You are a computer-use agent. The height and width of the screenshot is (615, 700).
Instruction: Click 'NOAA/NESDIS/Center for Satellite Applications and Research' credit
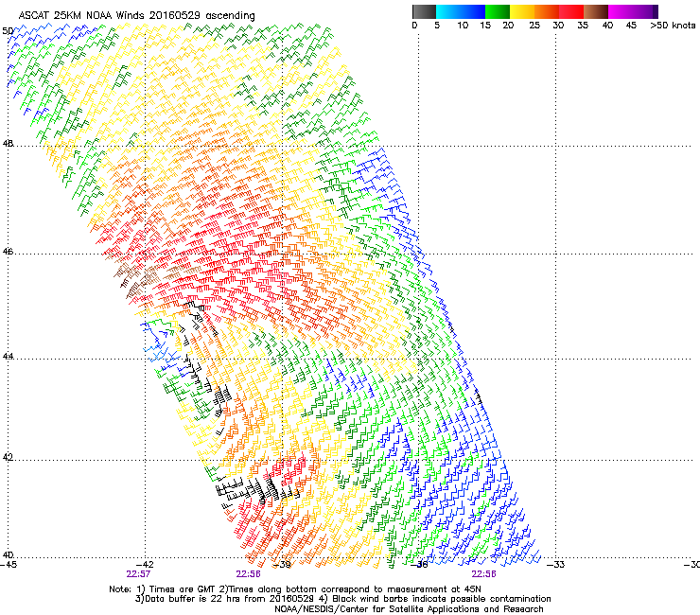pos(409,609)
